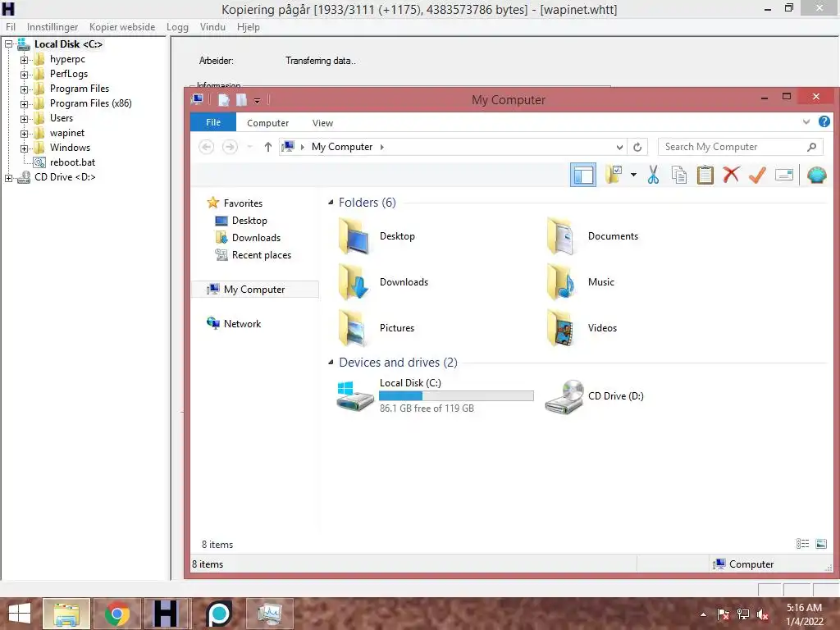Image resolution: width=840 pixels, height=630 pixels.
Task: Expand the Program Files (x86) node
Action: point(24,104)
